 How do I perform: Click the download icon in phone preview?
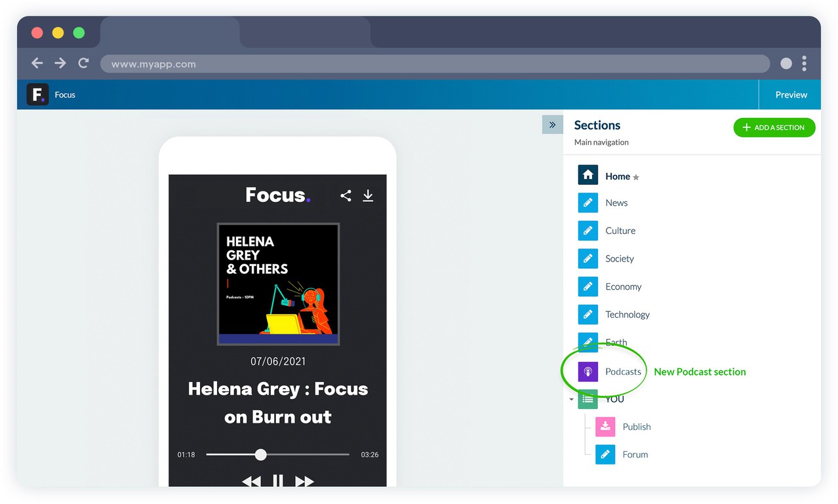point(368,195)
